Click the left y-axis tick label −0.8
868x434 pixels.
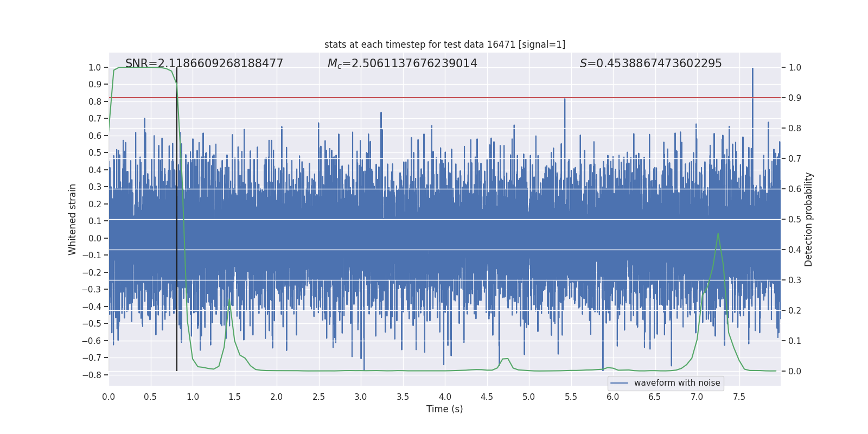tap(94, 375)
